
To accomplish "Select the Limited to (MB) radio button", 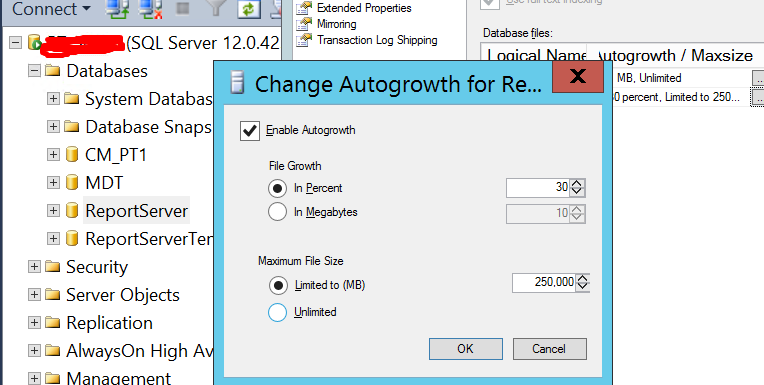I will [x=278, y=285].
